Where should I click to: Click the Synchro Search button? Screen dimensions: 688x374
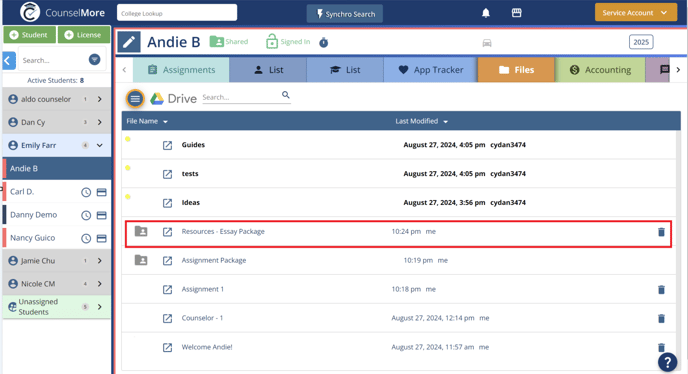pyautogui.click(x=344, y=14)
